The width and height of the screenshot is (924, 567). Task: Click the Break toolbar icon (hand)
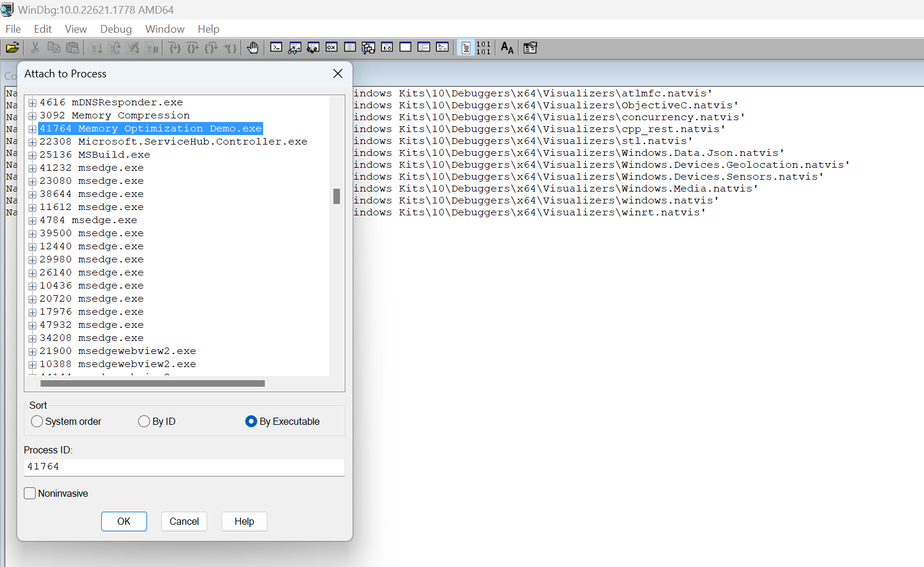coord(252,48)
